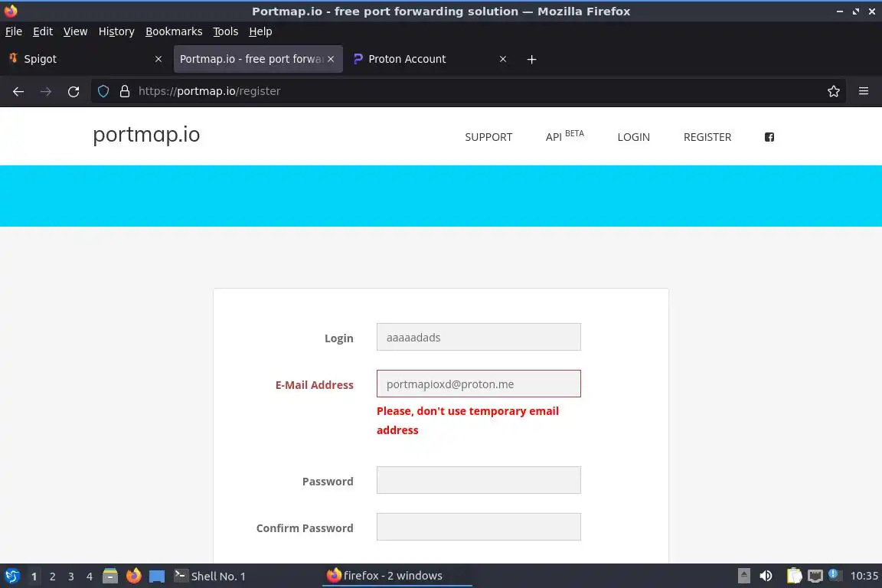Screen dimensions: 882x588
Task: Launch file manager from taskbar
Action: pos(110,577)
